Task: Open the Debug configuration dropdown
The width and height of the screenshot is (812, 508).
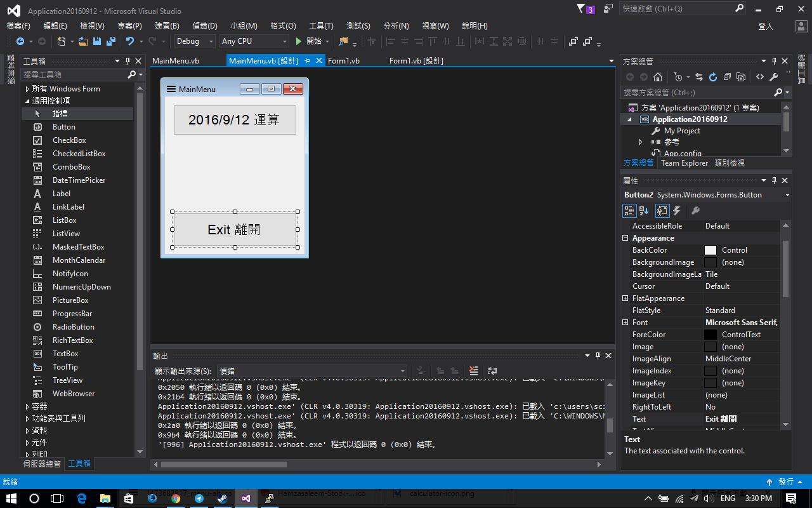Action: click(x=195, y=41)
